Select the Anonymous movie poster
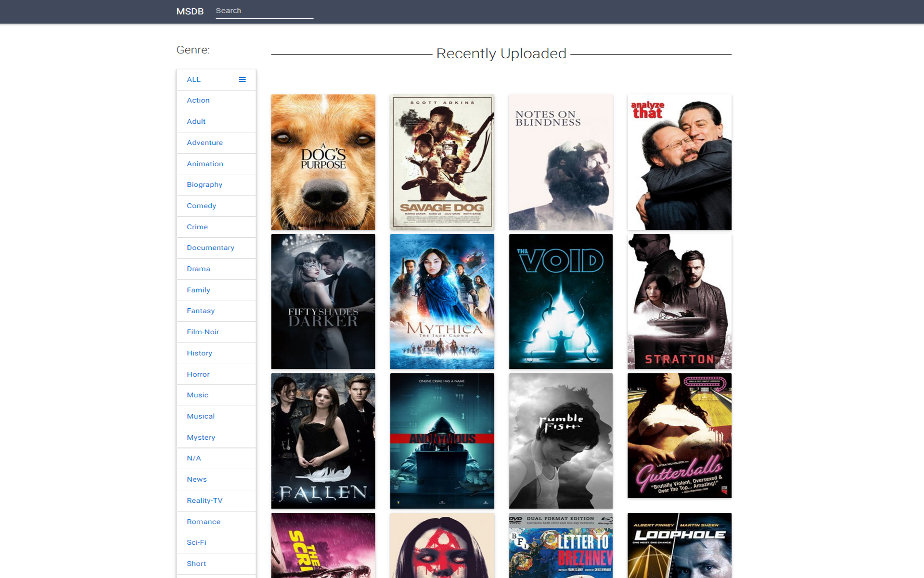This screenshot has width=924, height=578. (442, 441)
